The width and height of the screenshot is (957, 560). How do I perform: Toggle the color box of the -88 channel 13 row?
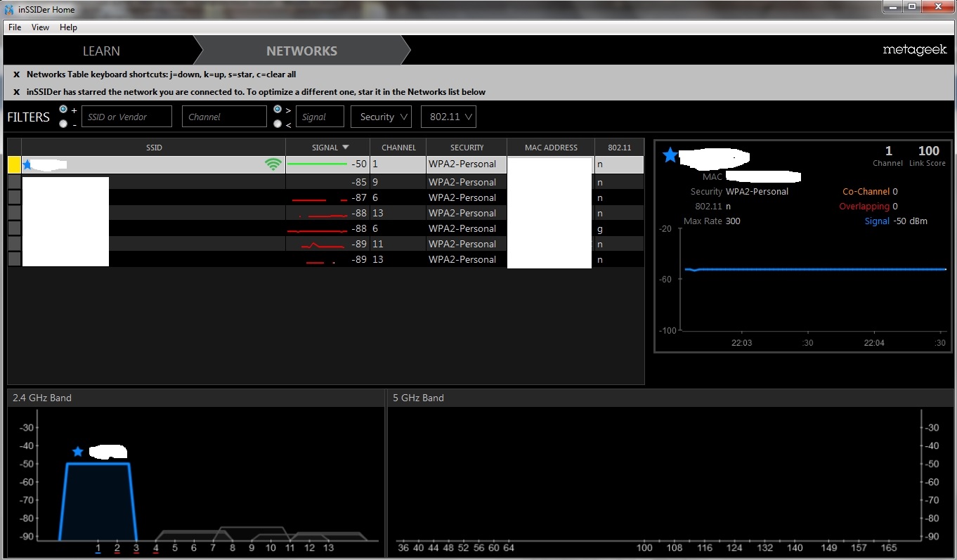(14, 212)
